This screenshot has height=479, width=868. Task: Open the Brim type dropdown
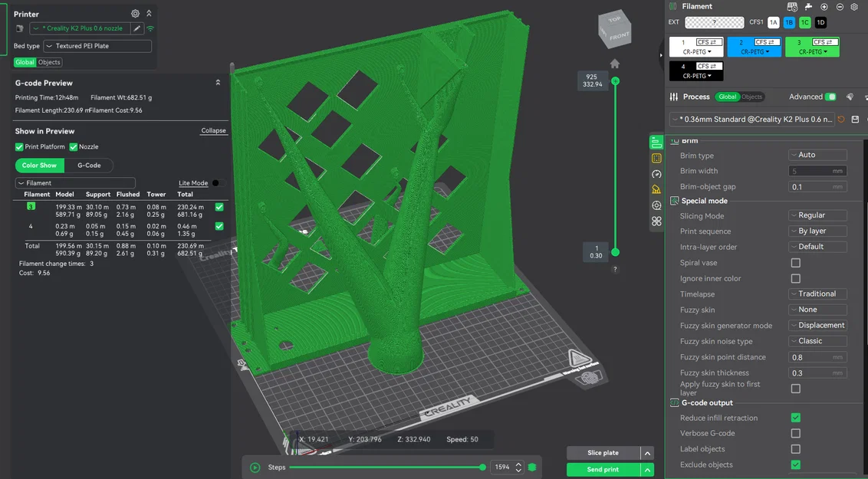[x=817, y=155]
